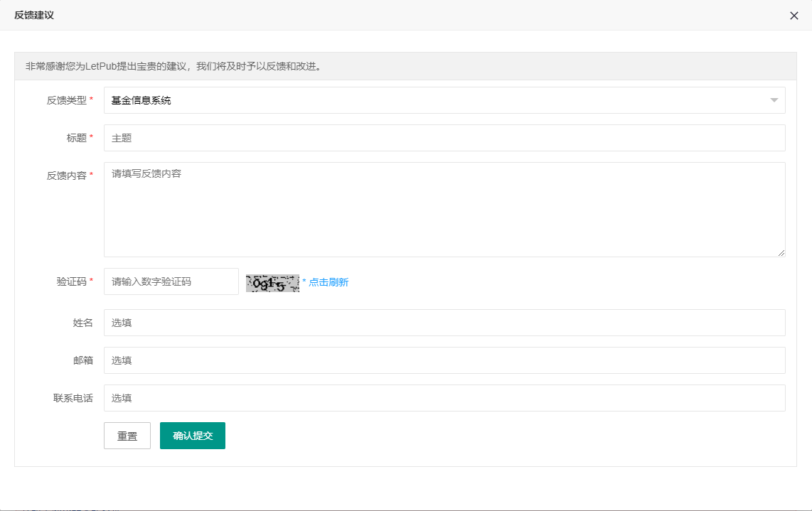This screenshot has height=511, width=812.
Task: Click the 标题 input field
Action: tap(444, 138)
